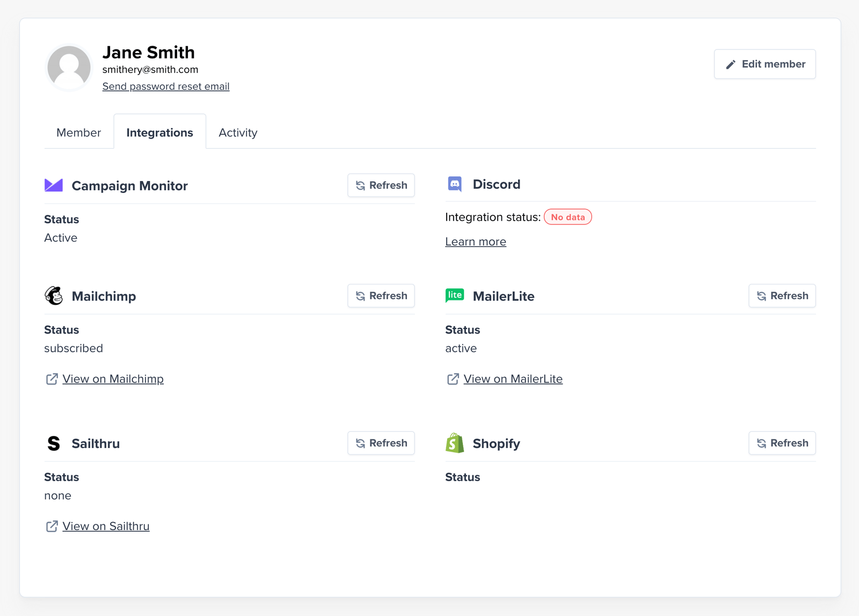Screen dimensions: 859x616
Task: Click the red No data status badge
Action: (567, 217)
